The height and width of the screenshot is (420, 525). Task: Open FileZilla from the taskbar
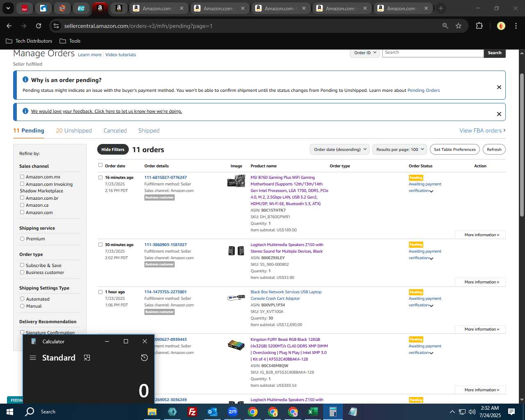pos(192,412)
